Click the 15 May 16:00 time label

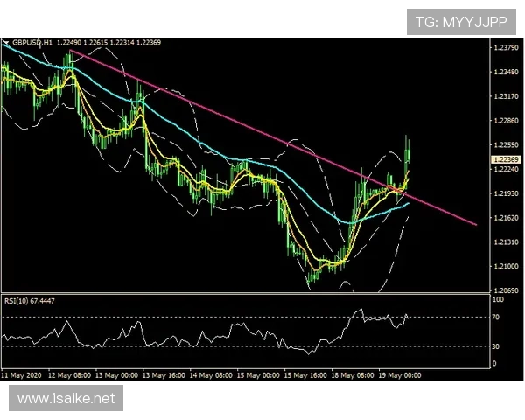click(306, 374)
